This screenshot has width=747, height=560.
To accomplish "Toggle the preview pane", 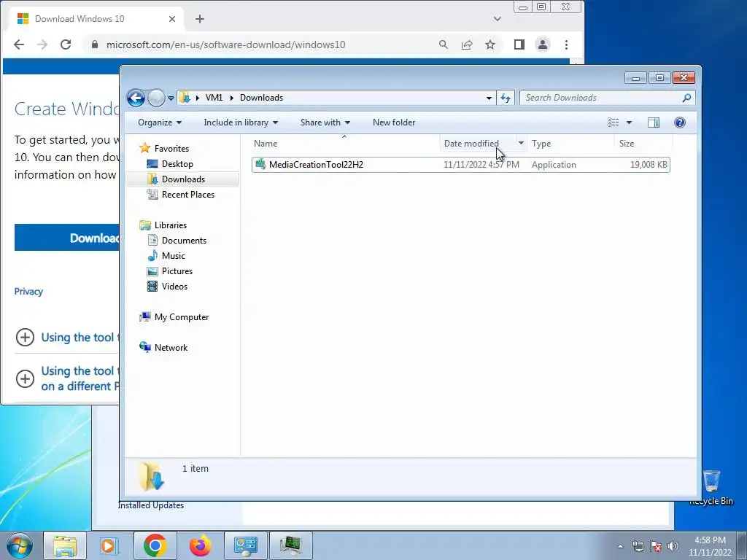I will 654,122.
